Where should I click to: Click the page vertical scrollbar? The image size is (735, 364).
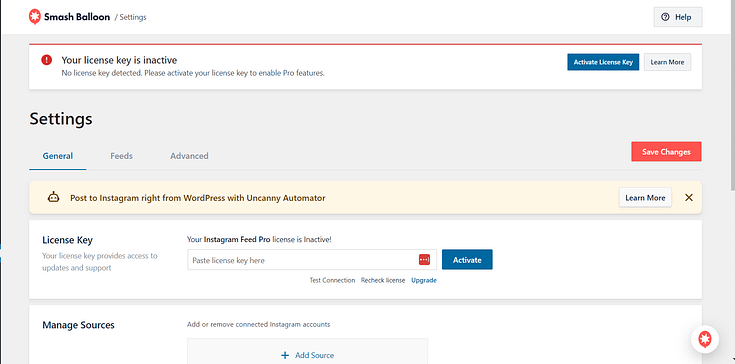pyautogui.click(x=732, y=94)
